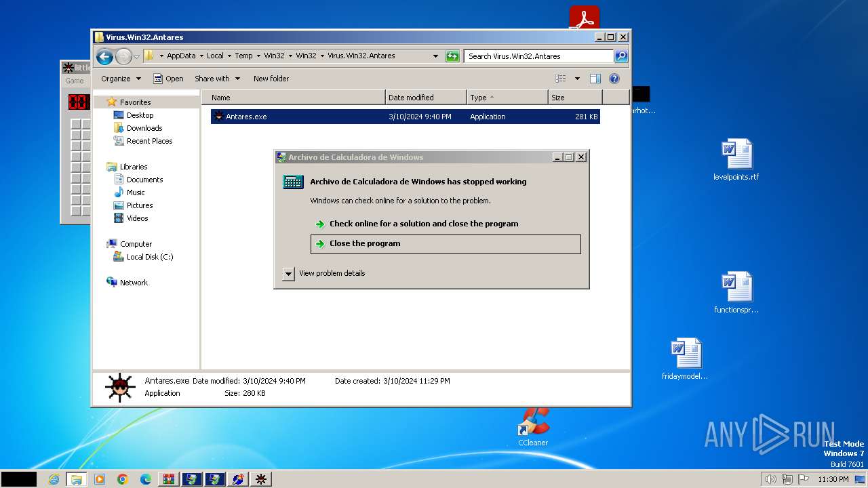This screenshot has width=868, height=488.
Task: Open functionspr... desktop document
Action: pyautogui.click(x=736, y=293)
